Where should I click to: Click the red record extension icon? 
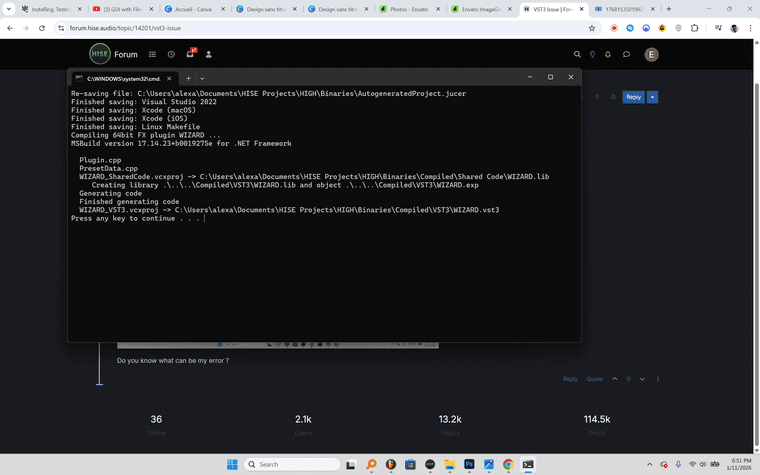614,28
